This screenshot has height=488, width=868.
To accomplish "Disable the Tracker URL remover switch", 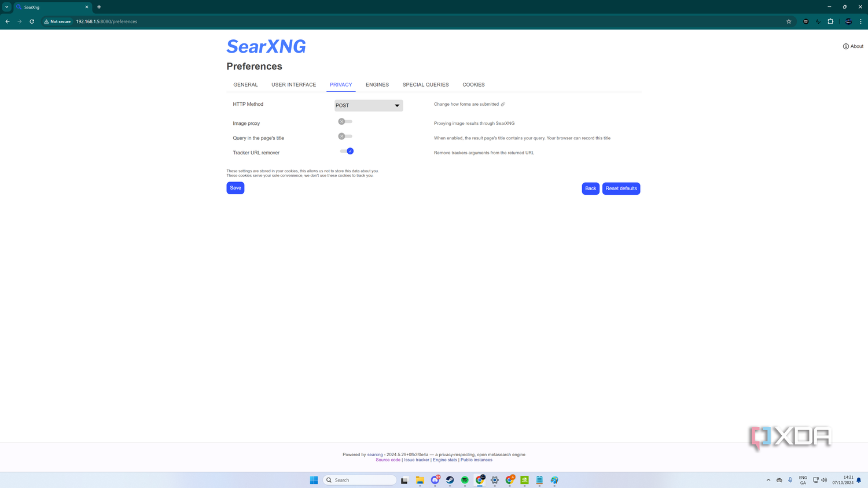I will [347, 151].
